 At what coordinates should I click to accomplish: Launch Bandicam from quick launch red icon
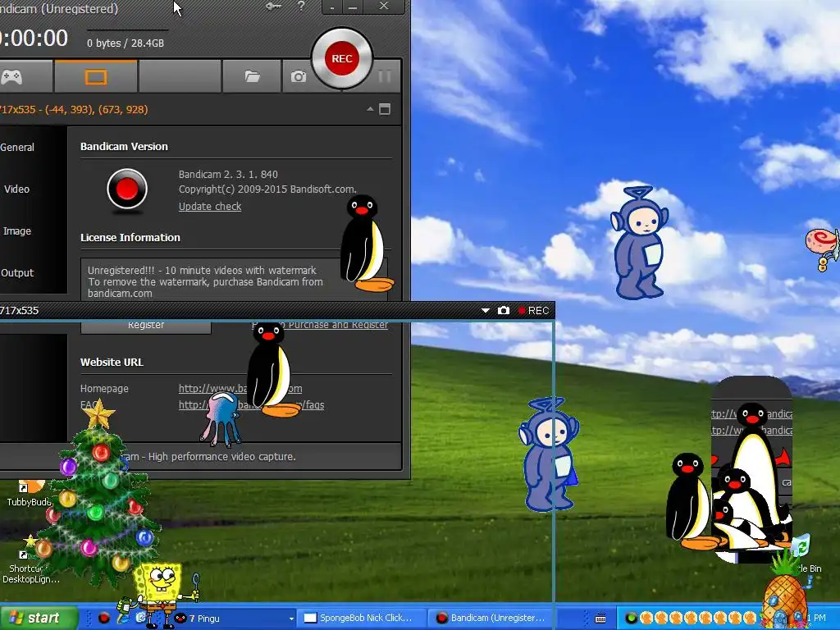point(103,619)
